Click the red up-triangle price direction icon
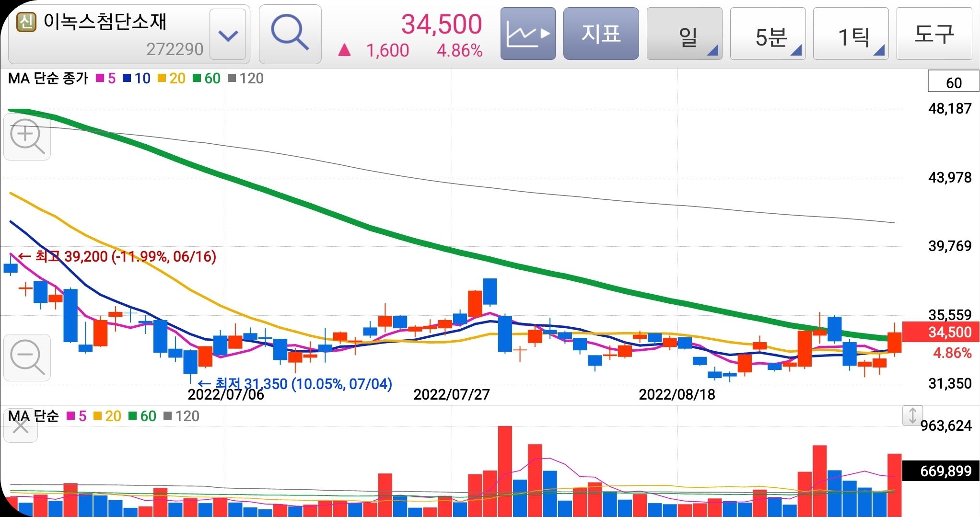Viewport: 980px width, 517px height. (344, 50)
